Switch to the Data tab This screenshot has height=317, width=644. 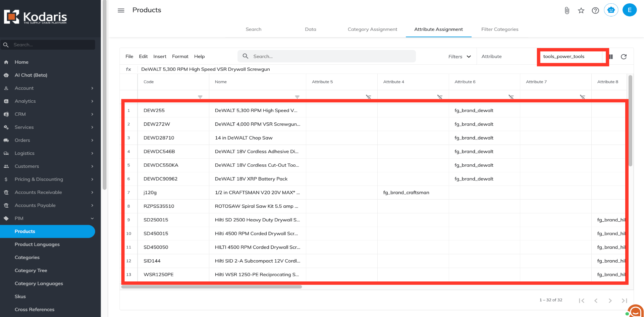pos(311,29)
